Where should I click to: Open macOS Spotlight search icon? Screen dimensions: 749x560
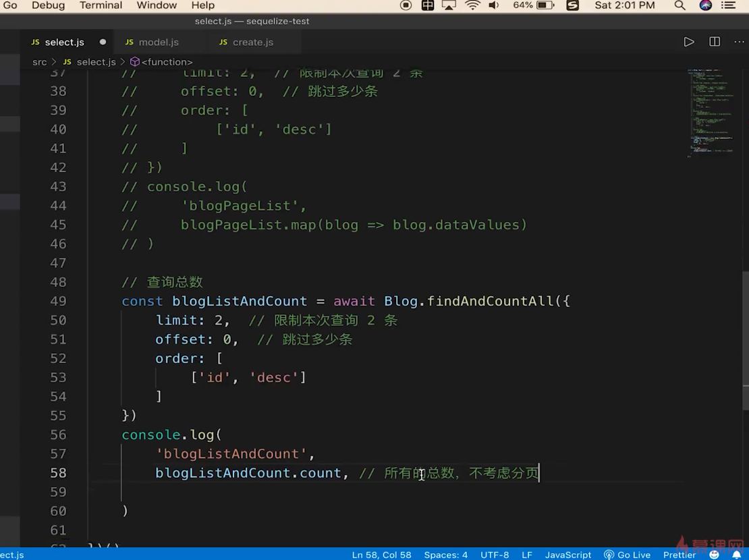679,5
